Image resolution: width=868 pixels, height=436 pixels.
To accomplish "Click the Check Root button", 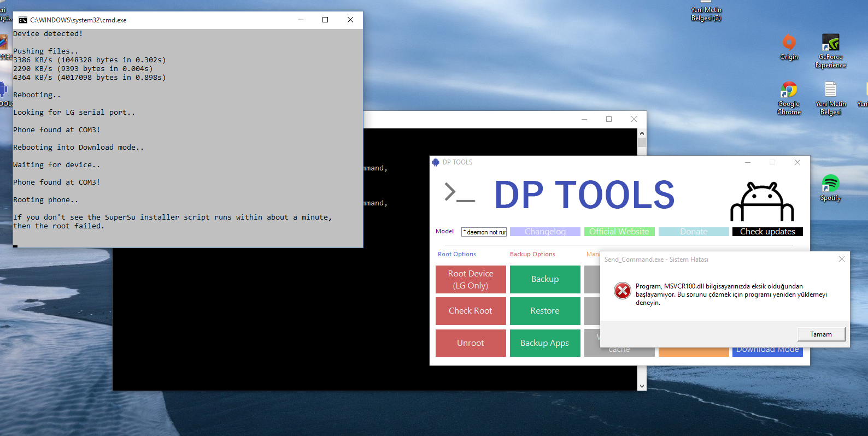I will coord(471,311).
